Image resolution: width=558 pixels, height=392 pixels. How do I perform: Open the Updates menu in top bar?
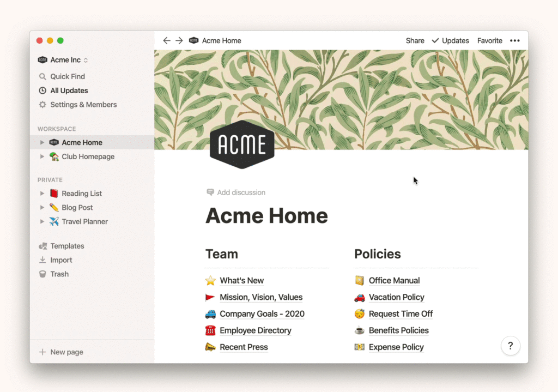click(450, 40)
